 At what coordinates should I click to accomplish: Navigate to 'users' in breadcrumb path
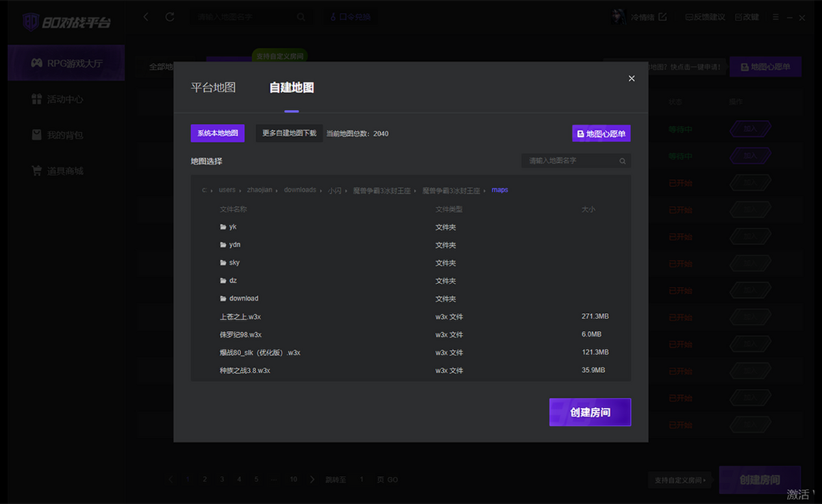[x=227, y=190]
